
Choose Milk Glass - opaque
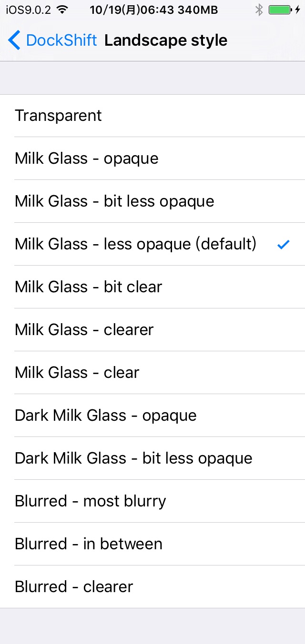[152, 159]
